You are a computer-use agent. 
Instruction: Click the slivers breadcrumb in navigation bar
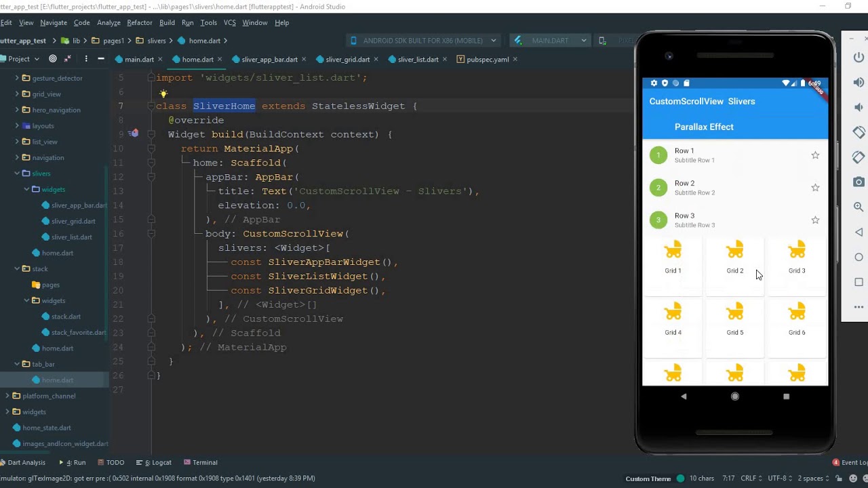tap(157, 41)
